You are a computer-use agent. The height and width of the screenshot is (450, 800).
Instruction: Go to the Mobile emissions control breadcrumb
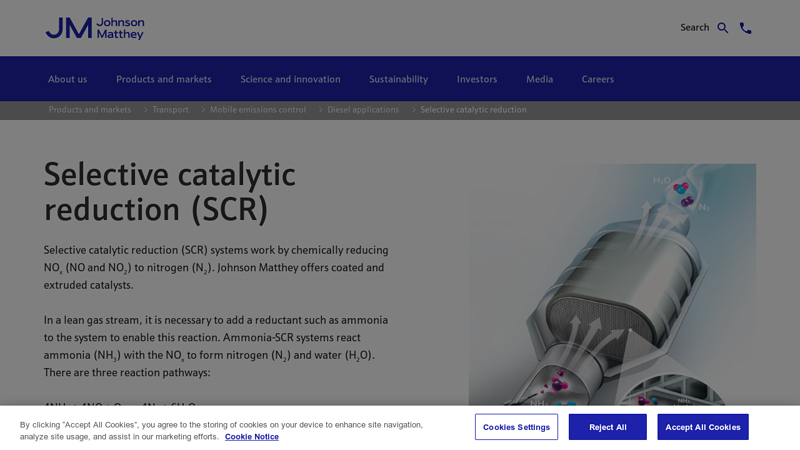coord(258,110)
